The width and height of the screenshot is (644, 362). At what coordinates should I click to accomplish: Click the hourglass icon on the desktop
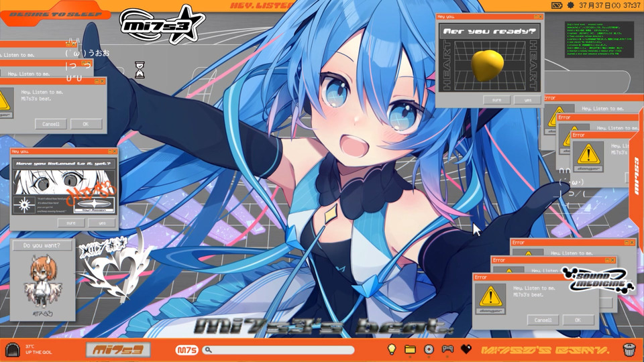coord(140,70)
